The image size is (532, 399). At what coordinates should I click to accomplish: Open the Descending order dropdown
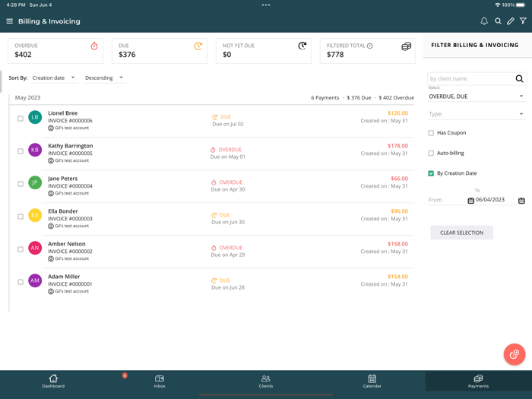[x=104, y=78]
